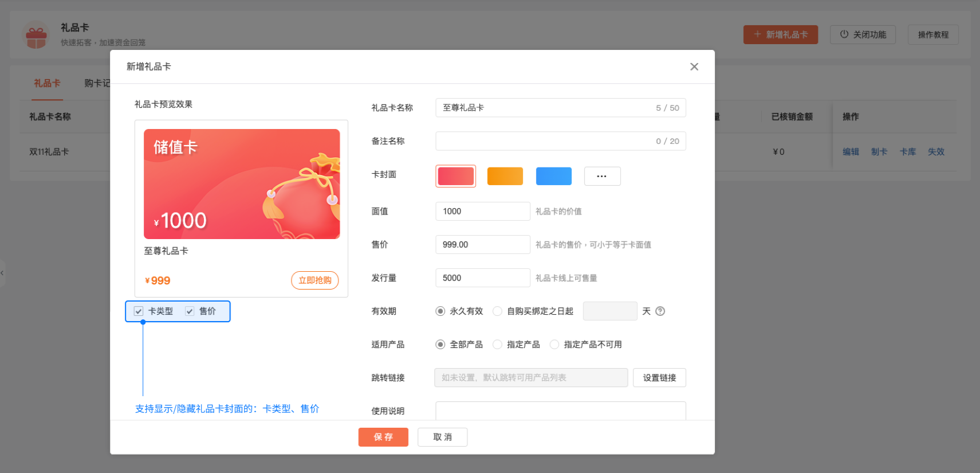Click the 备注名称 input field
Screen dimensions: 980x473
pos(544,141)
